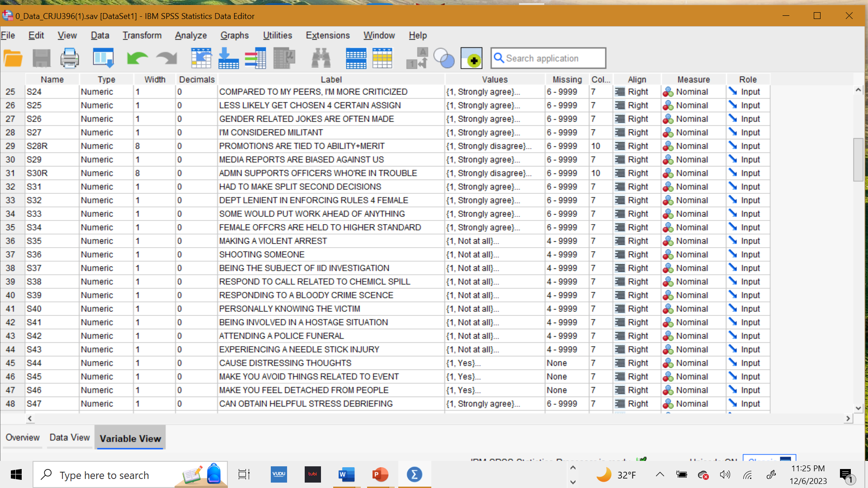Click label 'ATTENDING A POLICE FUNERAL'
Screen dimensions: 868x488
(x=281, y=336)
